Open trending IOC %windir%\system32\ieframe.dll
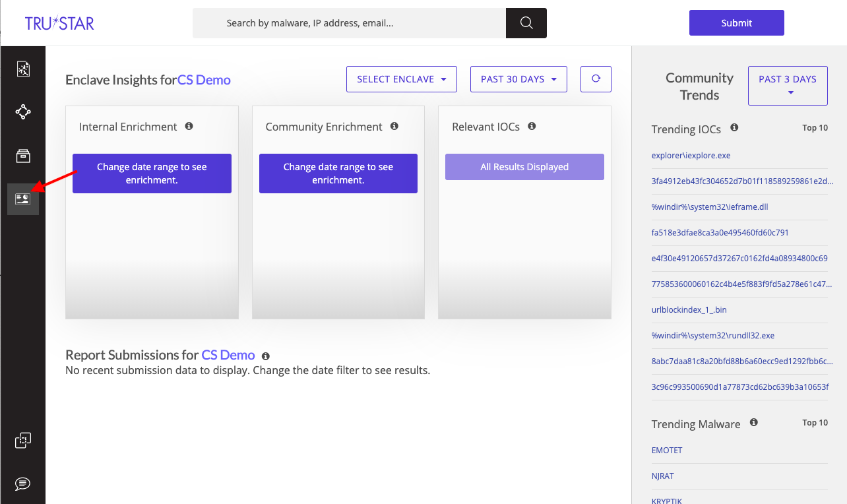This screenshot has width=847, height=504. [x=710, y=206]
